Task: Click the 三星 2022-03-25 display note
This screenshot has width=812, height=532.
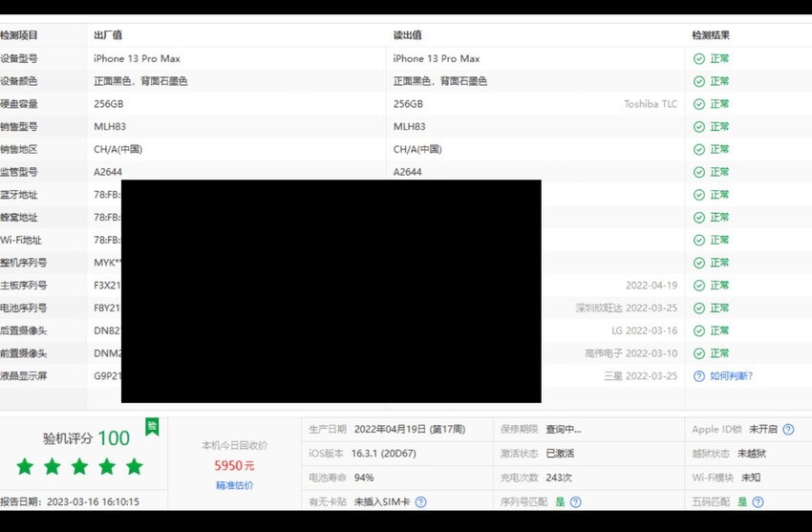Action: (x=641, y=376)
